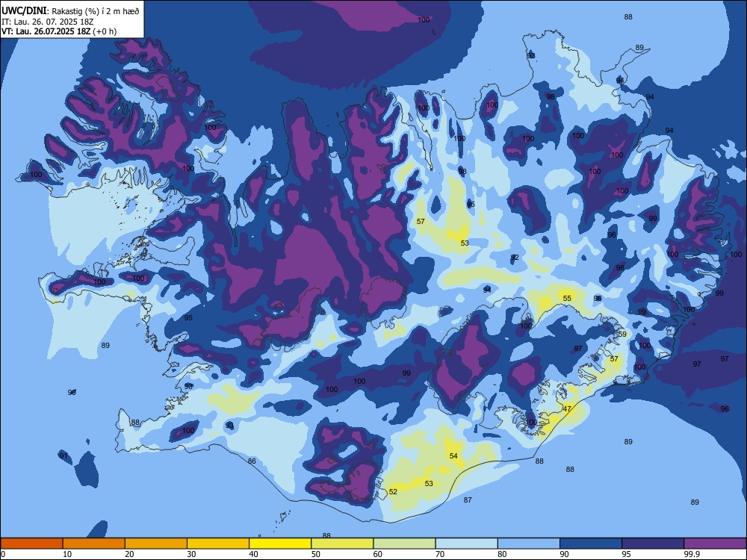Click the 'IT: Lau. 26. 07. 2025 18Z' line

pyautogui.click(x=47, y=22)
